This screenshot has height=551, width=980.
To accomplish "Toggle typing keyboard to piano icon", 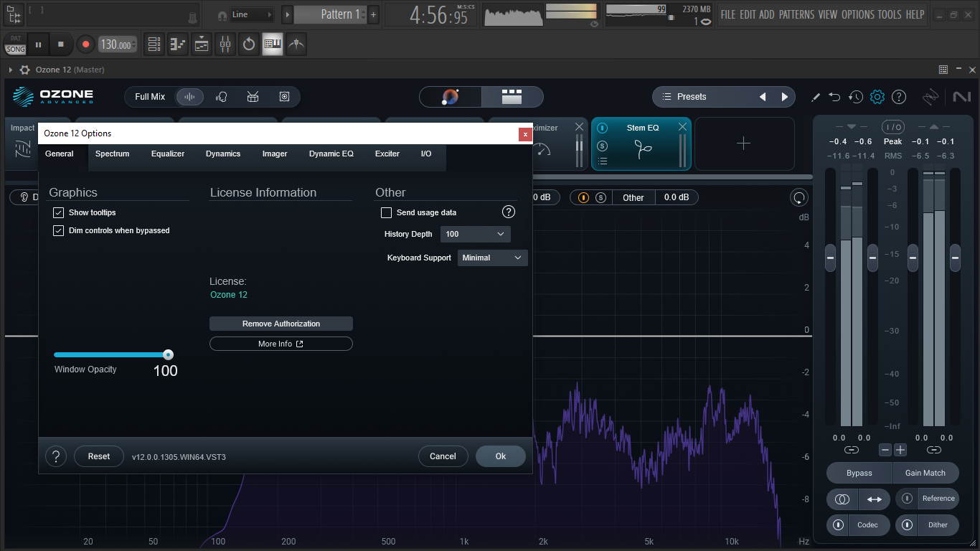I will [x=273, y=44].
